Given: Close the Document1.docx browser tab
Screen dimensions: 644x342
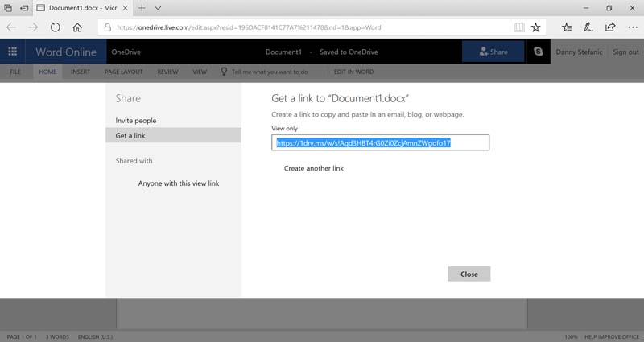Looking at the screenshot, I should (126, 8).
